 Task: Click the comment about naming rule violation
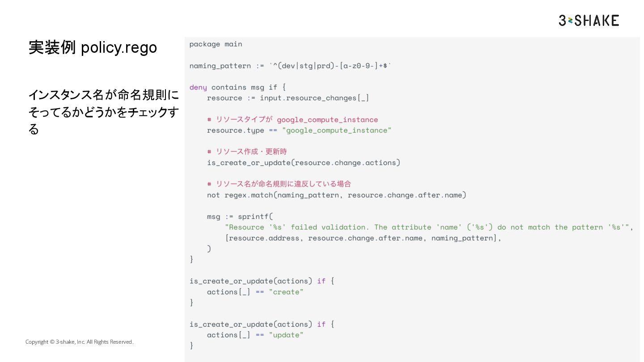pos(279,184)
